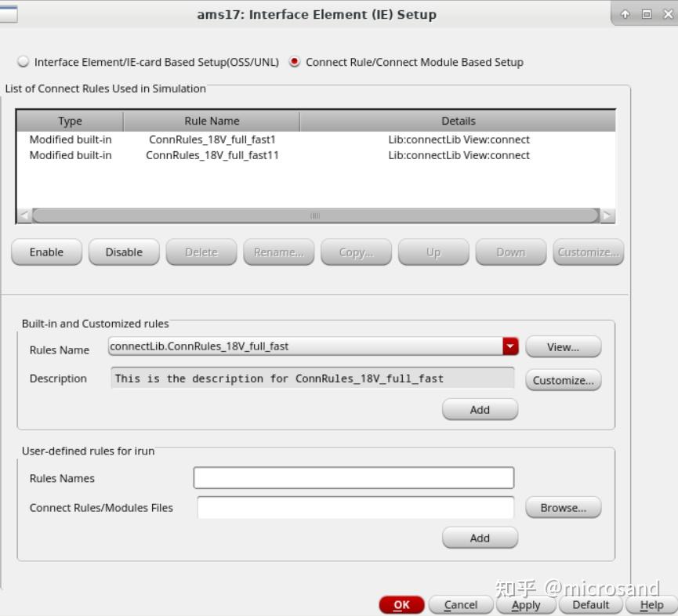Click the Apply button

526,605
